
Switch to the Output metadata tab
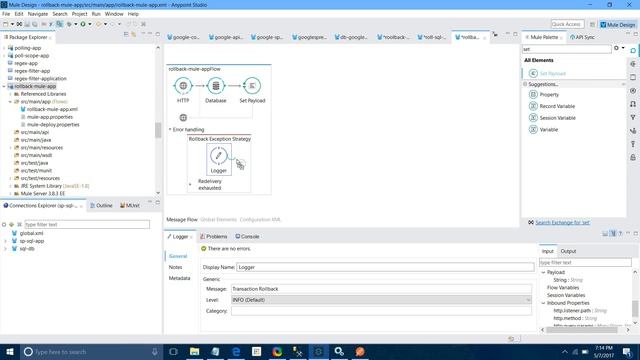click(568, 251)
